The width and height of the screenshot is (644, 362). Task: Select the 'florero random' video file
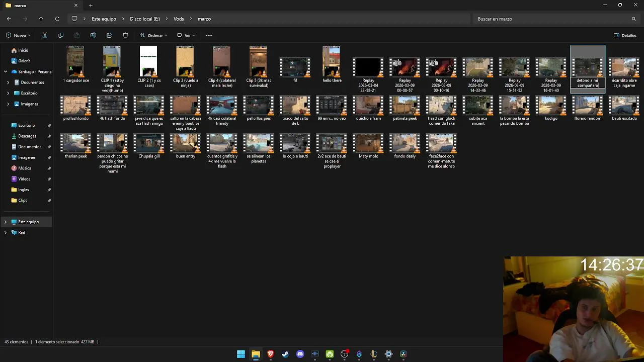(x=588, y=108)
